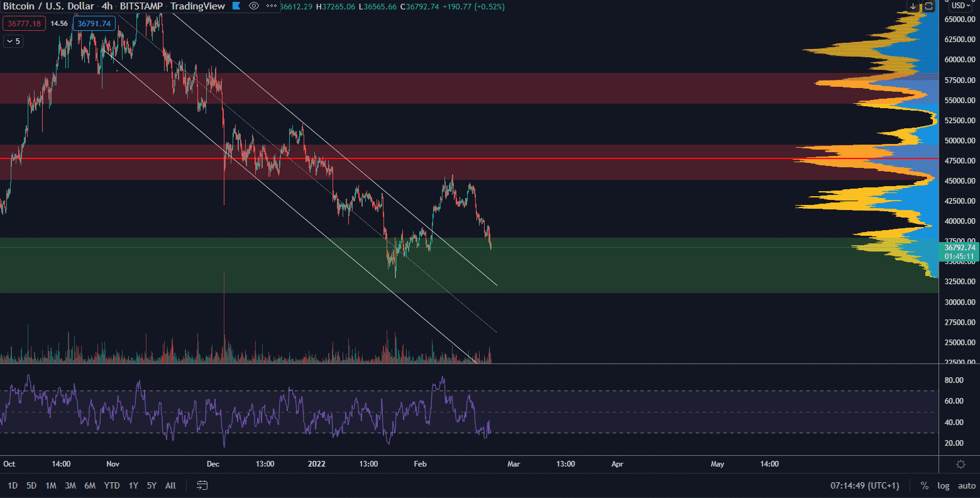Expand the collapsed indicators legend showing 5
Screen dimensions: 980x498
pyautogui.click(x=13, y=41)
